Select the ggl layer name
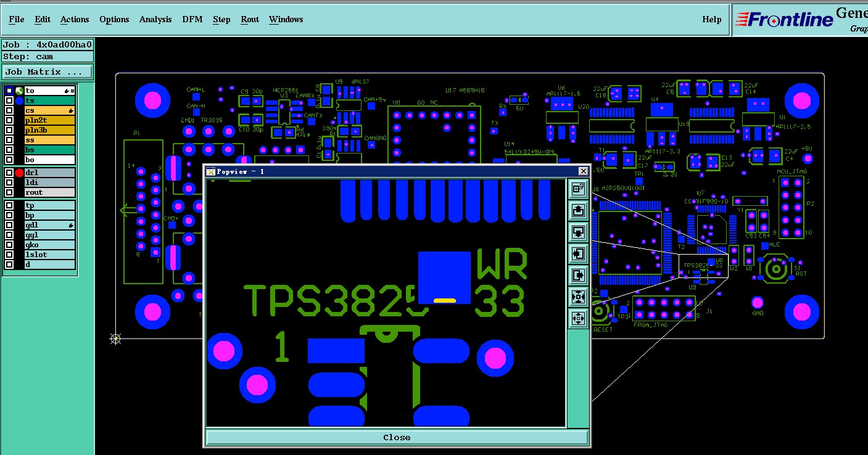Screen dimensions: 868x455 point(49,235)
